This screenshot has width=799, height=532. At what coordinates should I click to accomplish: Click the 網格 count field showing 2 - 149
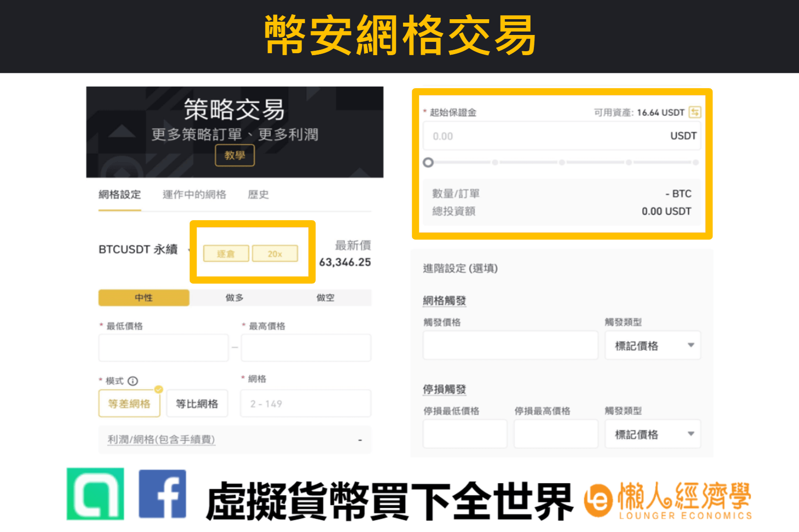(306, 403)
